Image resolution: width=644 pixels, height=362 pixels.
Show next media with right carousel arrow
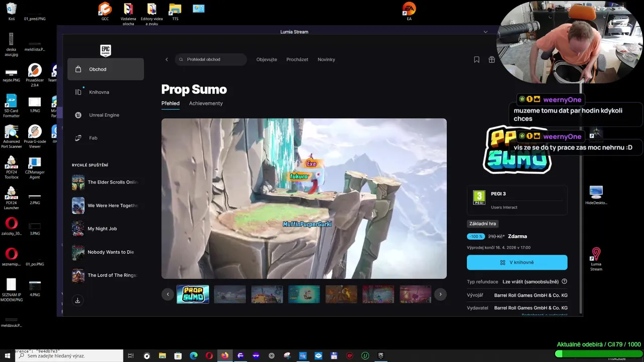440,295
